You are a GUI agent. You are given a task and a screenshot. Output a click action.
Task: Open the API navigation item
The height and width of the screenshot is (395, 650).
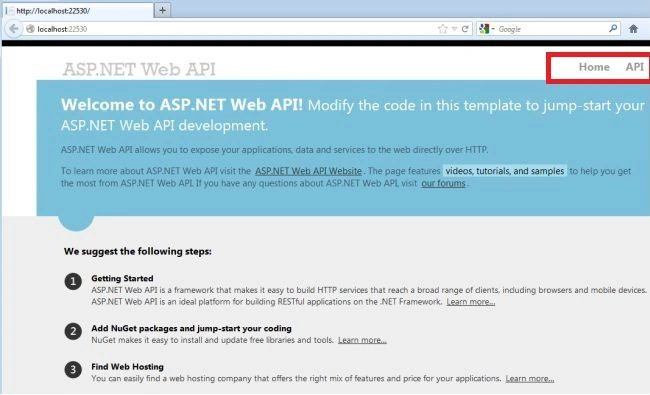pyautogui.click(x=634, y=67)
